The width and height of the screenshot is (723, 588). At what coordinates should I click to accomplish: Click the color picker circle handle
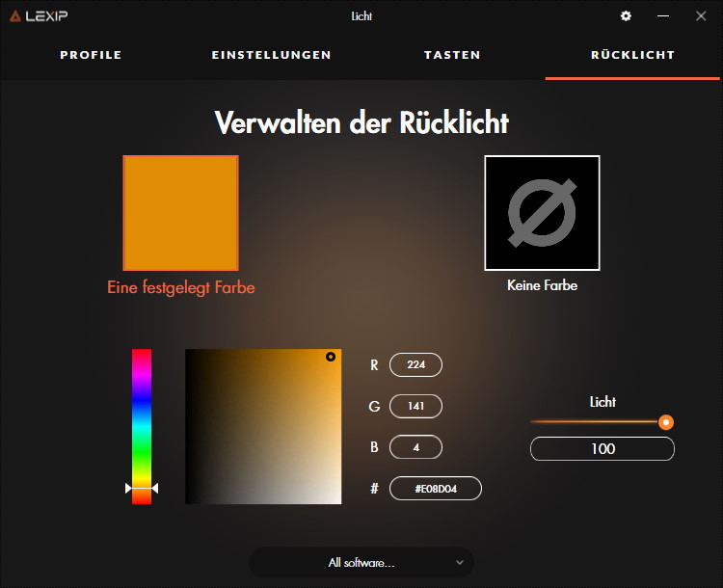point(331,357)
